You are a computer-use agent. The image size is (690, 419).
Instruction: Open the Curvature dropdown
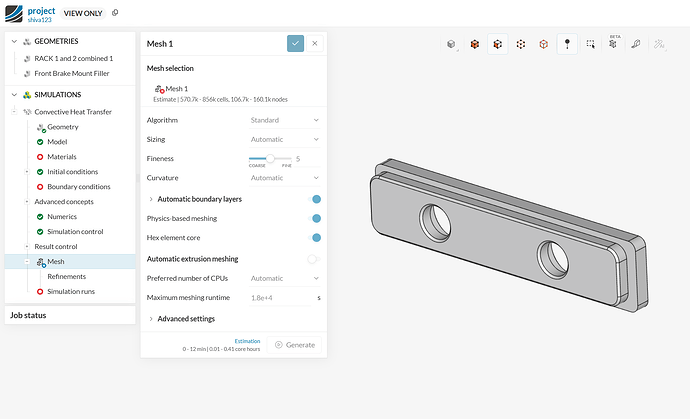click(x=284, y=178)
